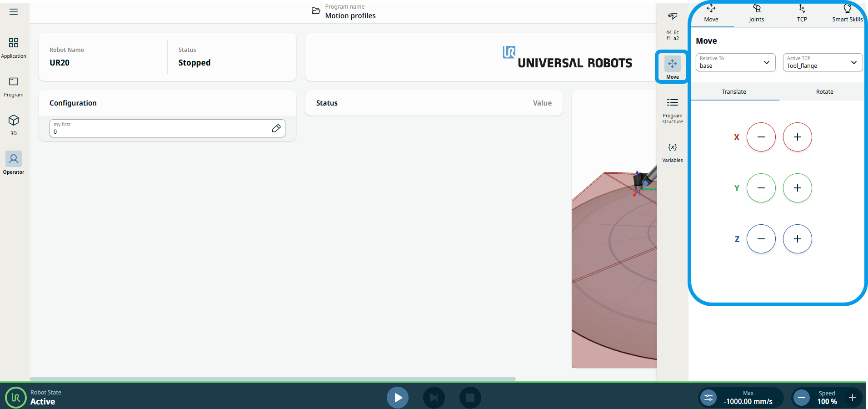Switch to the Joints tab
Image resolution: width=868 pixels, height=409 pixels.
[x=756, y=14]
